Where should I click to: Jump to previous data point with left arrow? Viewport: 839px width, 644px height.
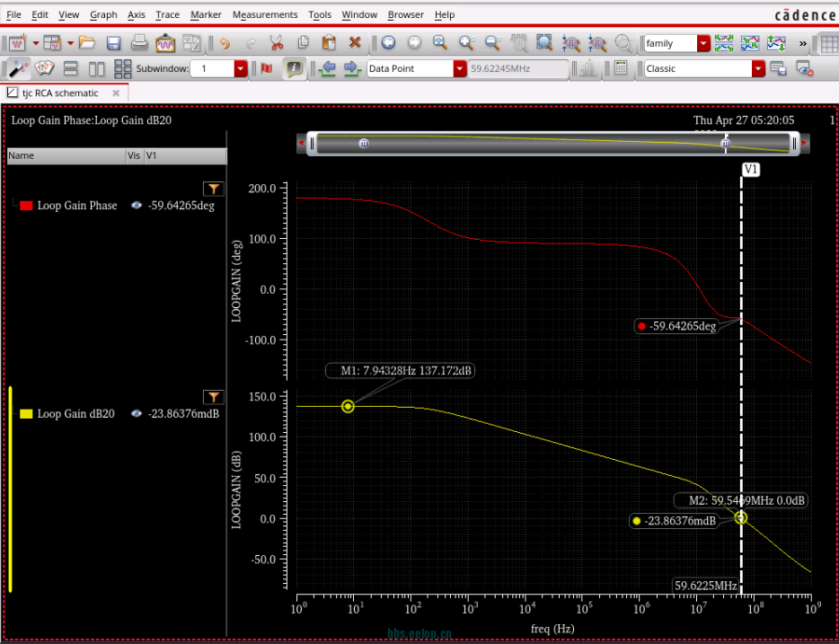(x=326, y=68)
